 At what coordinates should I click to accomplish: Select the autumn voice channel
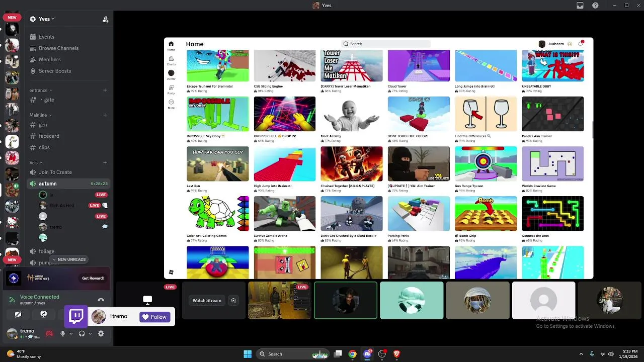(67, 184)
